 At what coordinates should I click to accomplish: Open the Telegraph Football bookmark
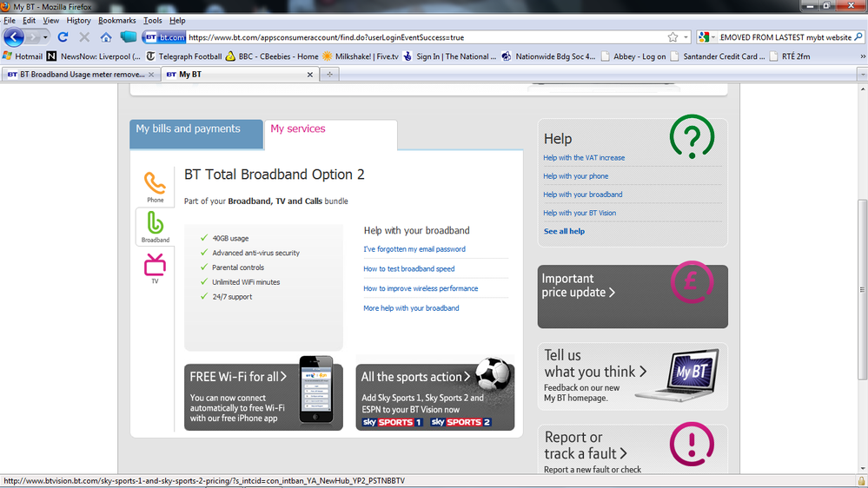tap(184, 56)
